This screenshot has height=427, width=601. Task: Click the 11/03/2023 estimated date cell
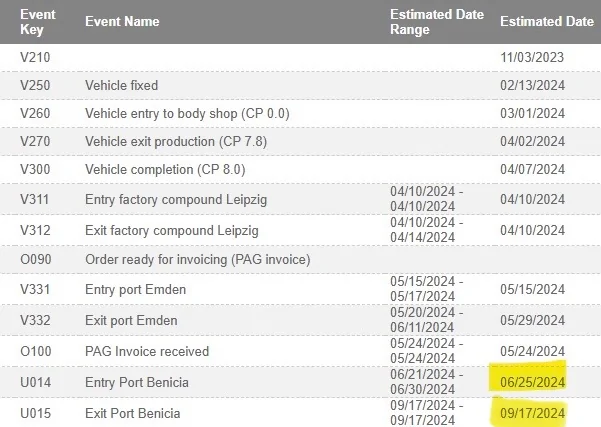coord(533,58)
